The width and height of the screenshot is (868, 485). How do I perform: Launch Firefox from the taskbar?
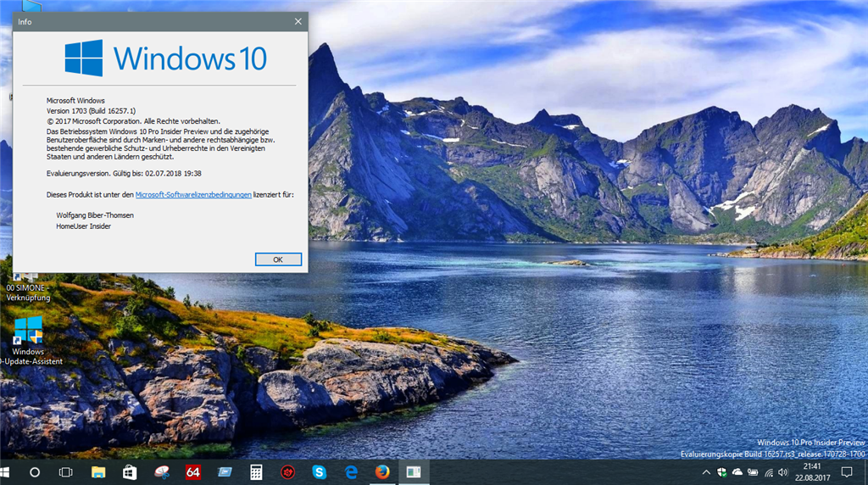coord(382,472)
